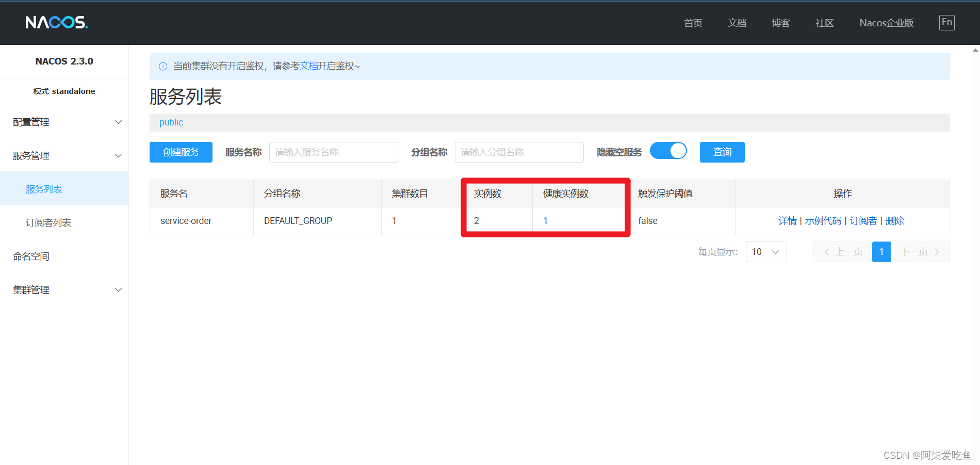Open the 文档 nav item
The height and width of the screenshot is (465, 980).
tap(737, 23)
